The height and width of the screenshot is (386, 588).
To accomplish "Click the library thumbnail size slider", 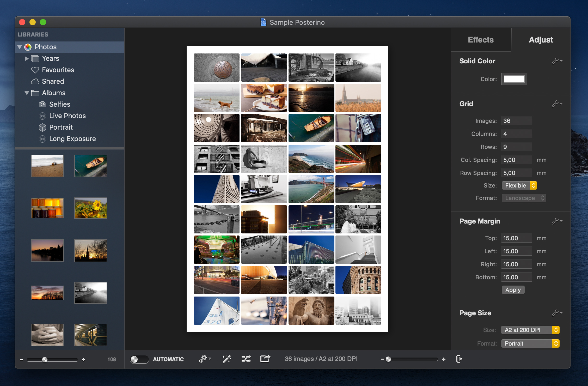I will click(52, 360).
